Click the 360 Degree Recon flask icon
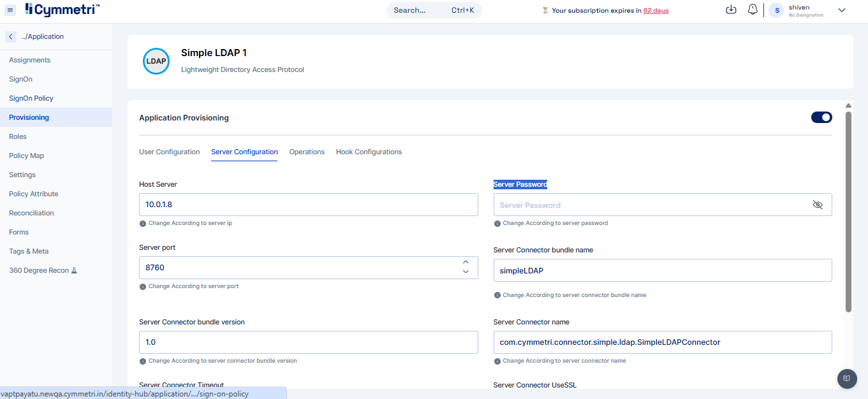Screen dimensions: 868x399 coord(74,270)
